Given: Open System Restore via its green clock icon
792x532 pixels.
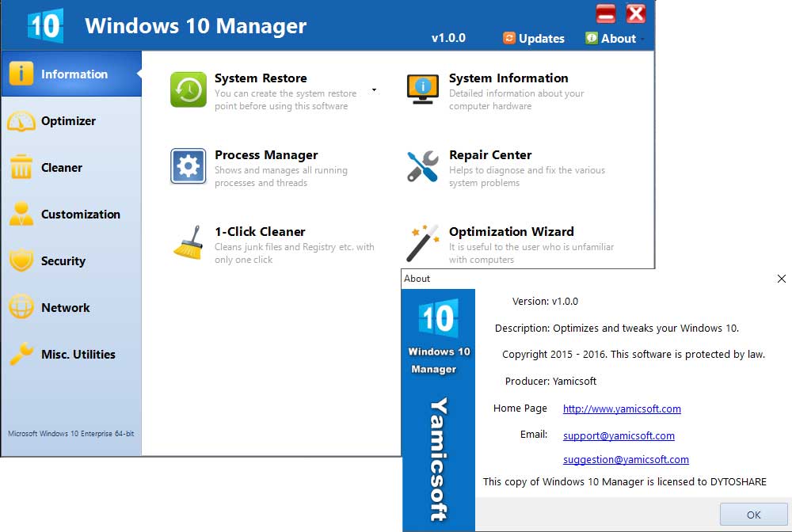Looking at the screenshot, I should (188, 89).
